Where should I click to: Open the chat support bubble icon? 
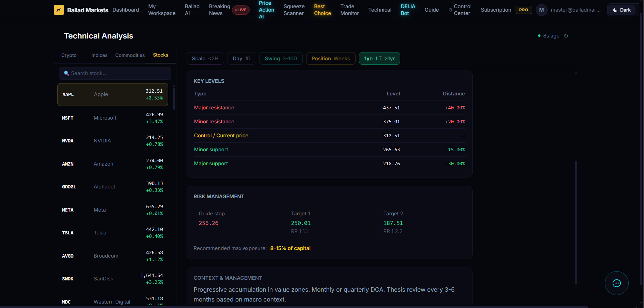[x=616, y=283]
